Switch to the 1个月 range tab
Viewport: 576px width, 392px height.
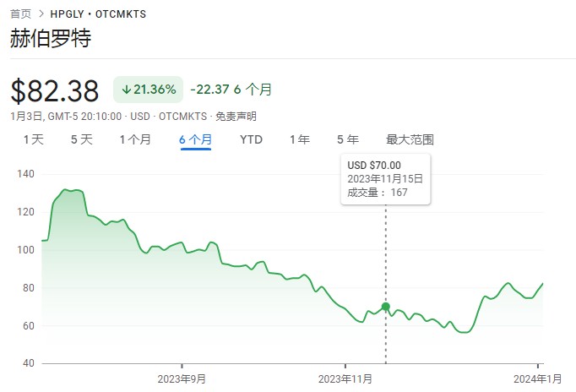135,139
